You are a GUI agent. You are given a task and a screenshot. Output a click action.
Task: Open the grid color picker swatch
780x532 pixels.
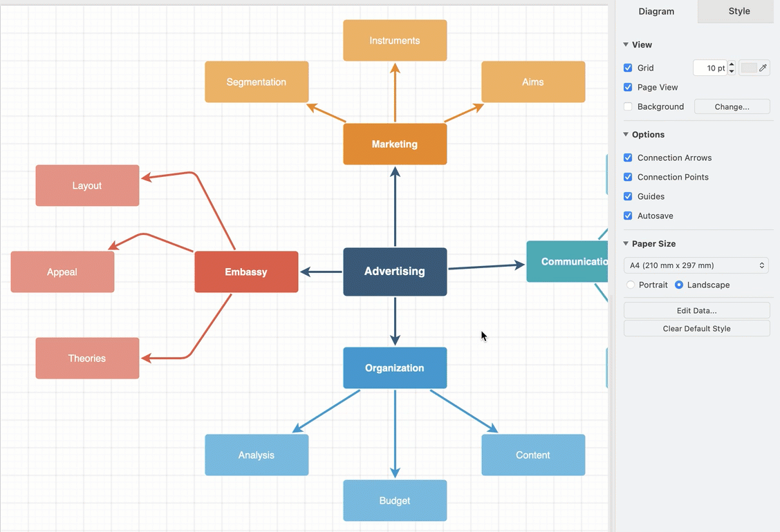pos(754,68)
